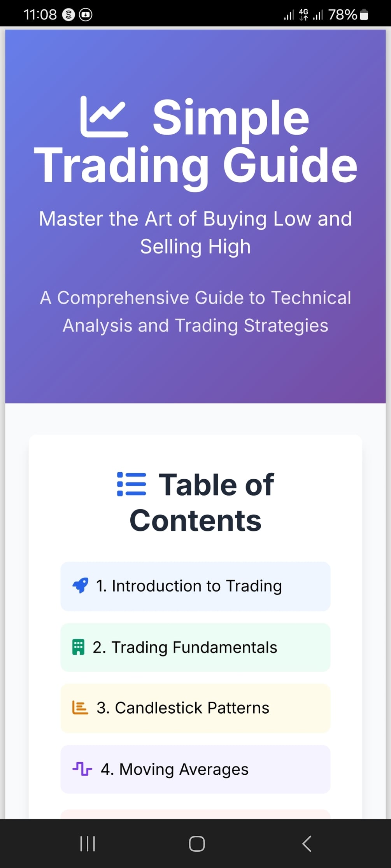Click the line chart icon beside Simple Trading Guide

click(x=104, y=117)
